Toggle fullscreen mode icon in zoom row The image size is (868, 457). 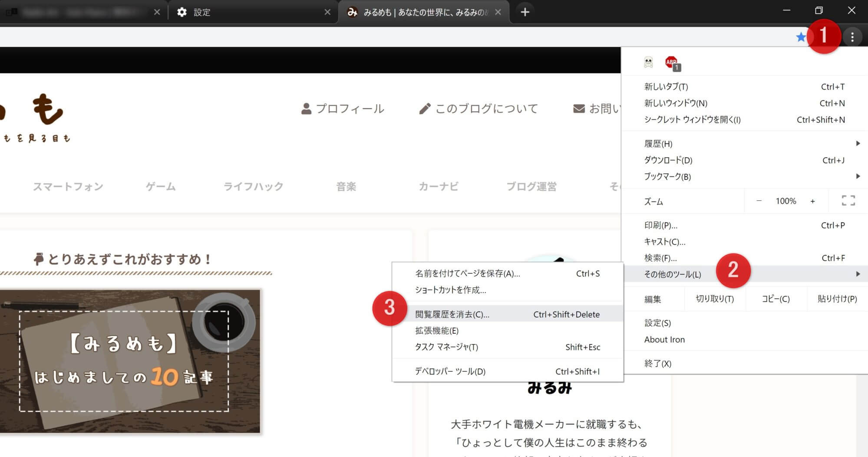coord(848,201)
